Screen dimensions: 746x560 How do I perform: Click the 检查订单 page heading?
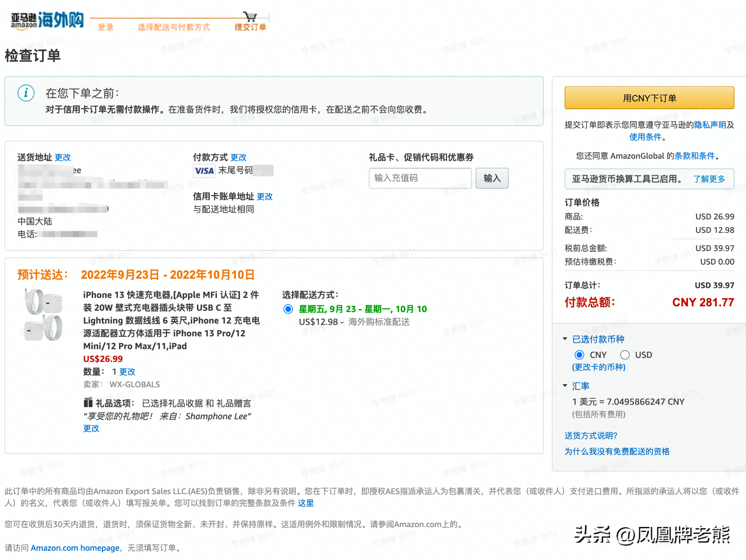coord(33,55)
